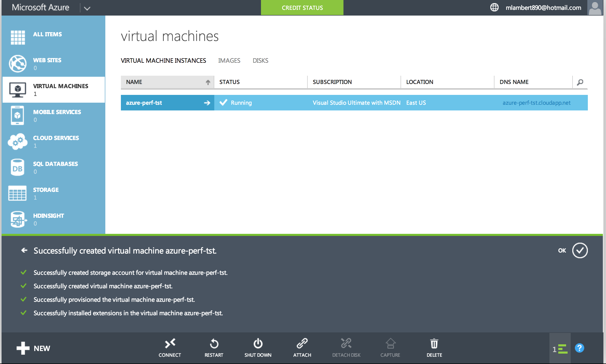606x364 pixels.
Task: Restart the selected virtual machine
Action: pos(214,344)
